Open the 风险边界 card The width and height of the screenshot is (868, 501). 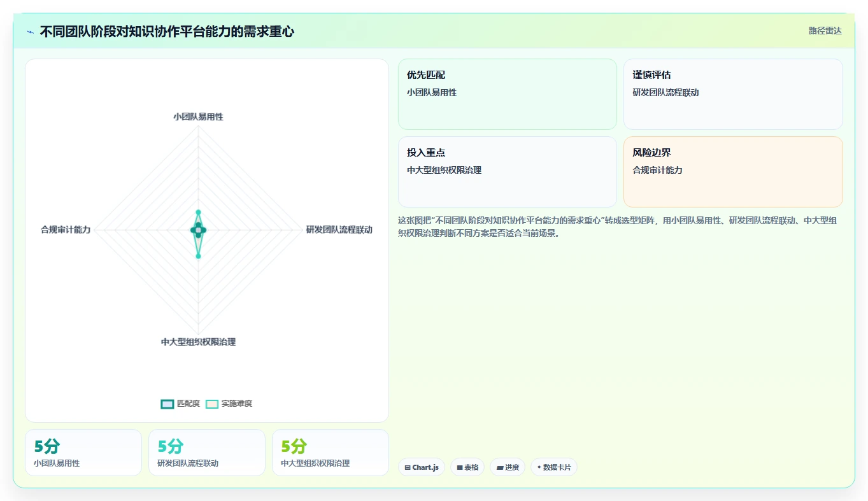click(x=733, y=172)
